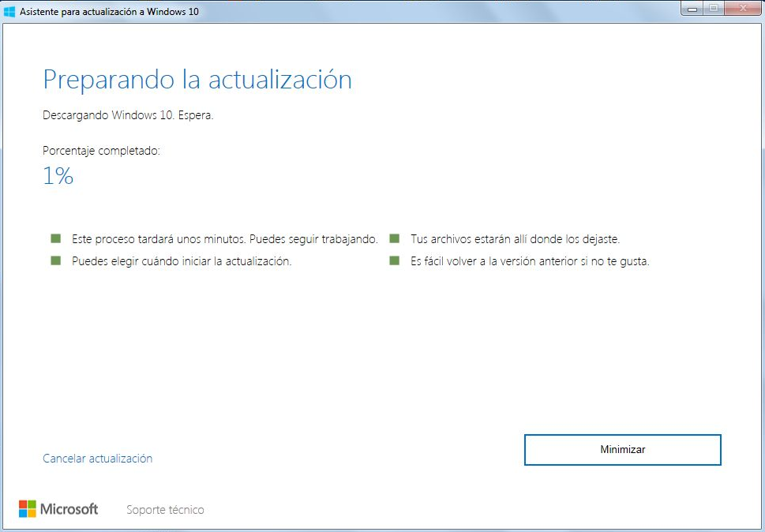The height and width of the screenshot is (532, 765).
Task: Close the Windows 10 update assistant window
Action: click(743, 9)
